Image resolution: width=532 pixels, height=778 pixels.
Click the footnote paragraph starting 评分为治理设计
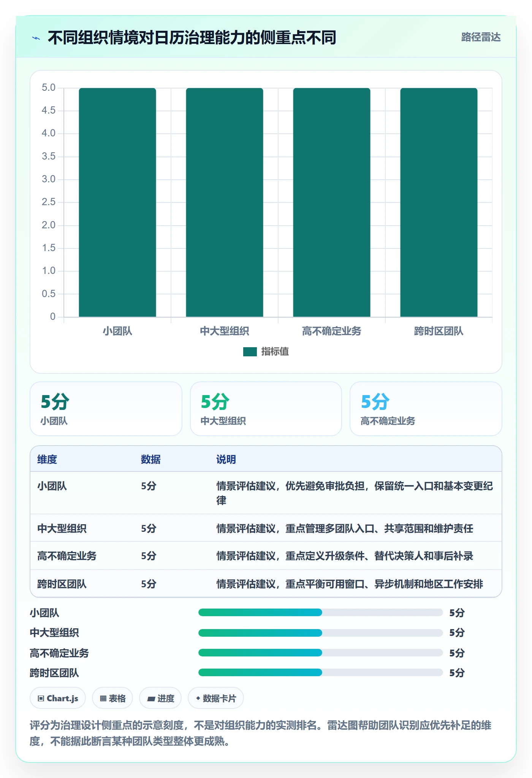[261, 733]
